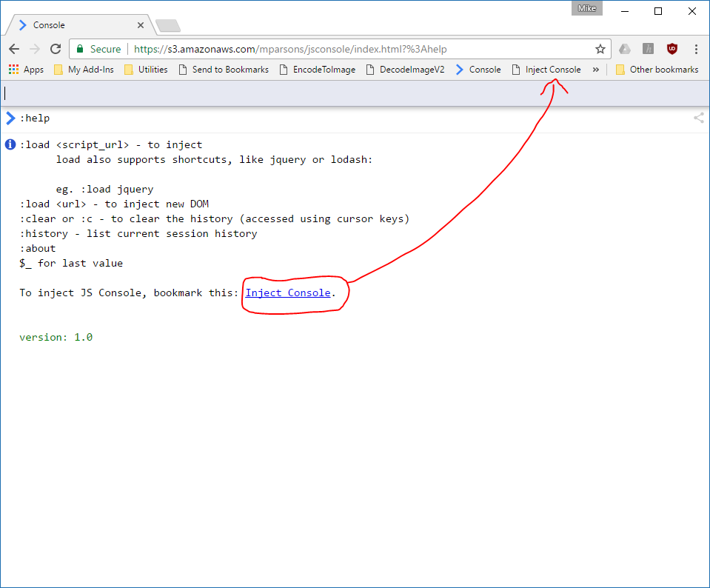710x588 pixels.
Task: Minimize the Chrome window
Action: (625, 11)
